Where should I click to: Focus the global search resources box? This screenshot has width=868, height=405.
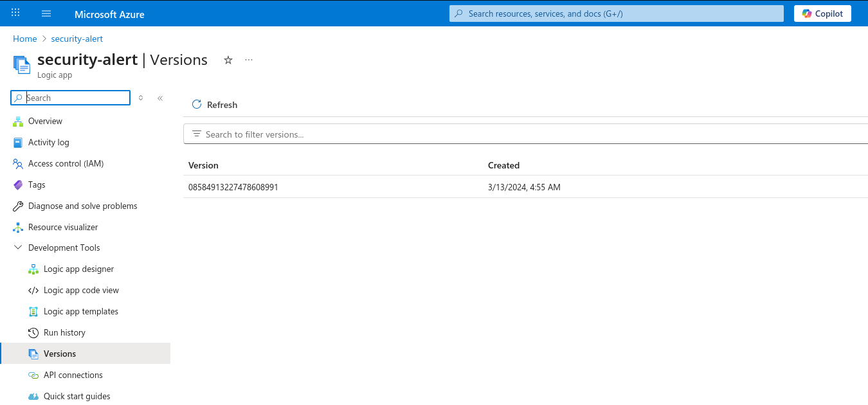(x=616, y=14)
